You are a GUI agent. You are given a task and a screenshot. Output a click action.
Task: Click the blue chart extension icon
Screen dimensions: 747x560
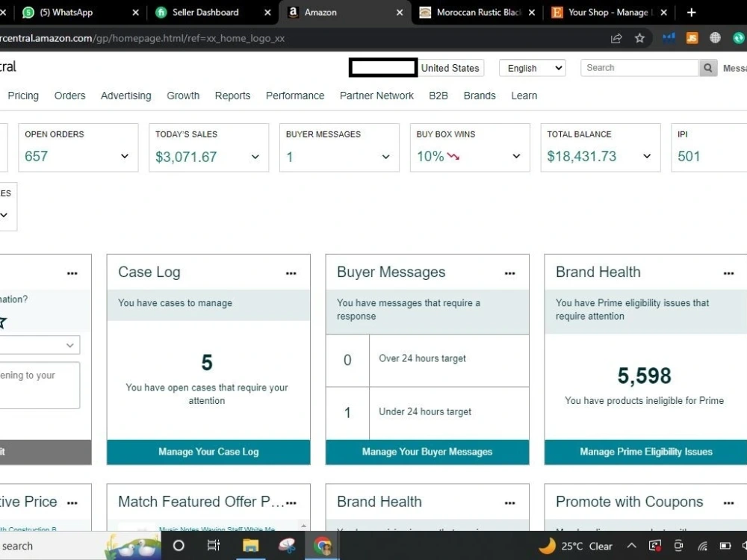(x=669, y=38)
